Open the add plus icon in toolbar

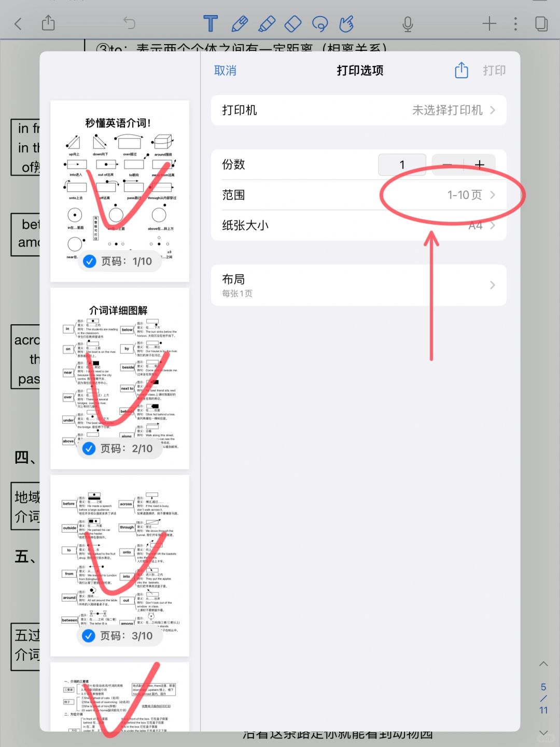pos(489,23)
